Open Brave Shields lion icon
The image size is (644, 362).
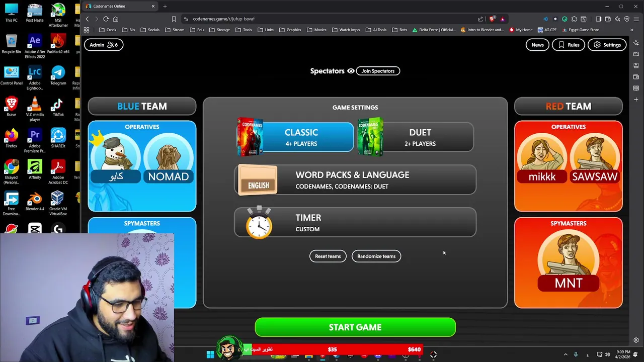pos(493,19)
